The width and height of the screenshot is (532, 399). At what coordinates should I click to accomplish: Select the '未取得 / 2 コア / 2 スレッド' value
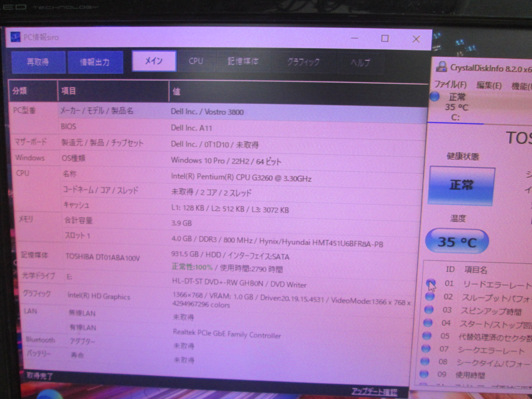pyautogui.click(x=211, y=193)
